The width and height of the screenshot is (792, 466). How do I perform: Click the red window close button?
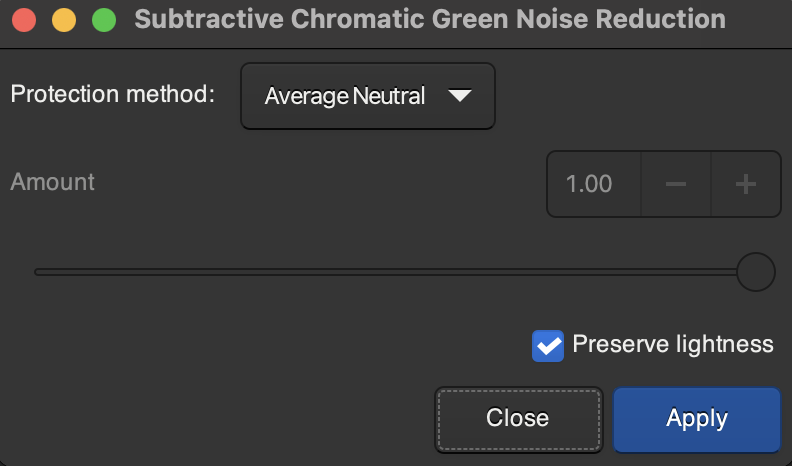point(26,20)
